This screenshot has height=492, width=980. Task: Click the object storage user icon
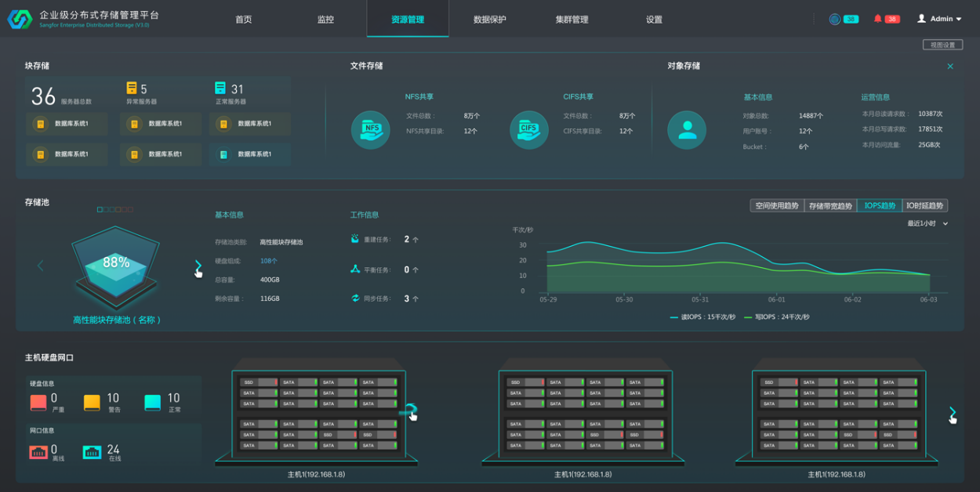pyautogui.click(x=687, y=130)
